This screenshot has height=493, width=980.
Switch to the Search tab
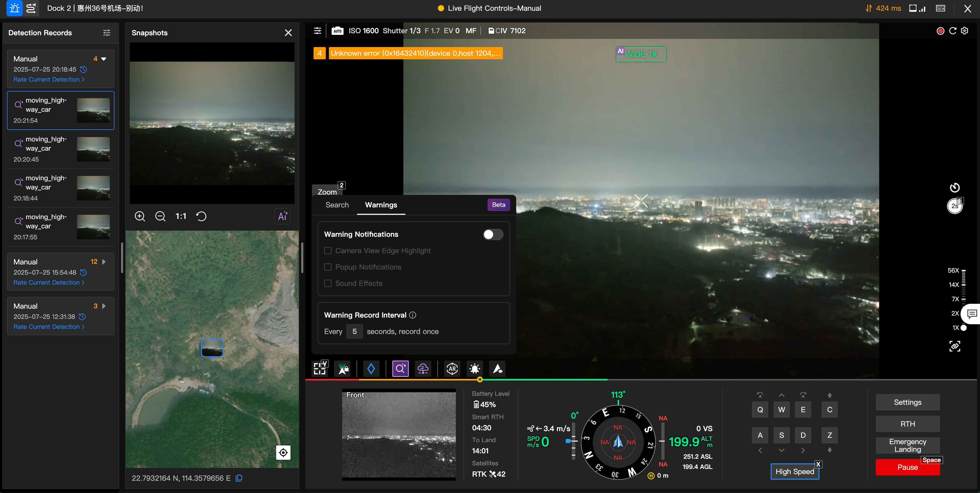coord(337,205)
